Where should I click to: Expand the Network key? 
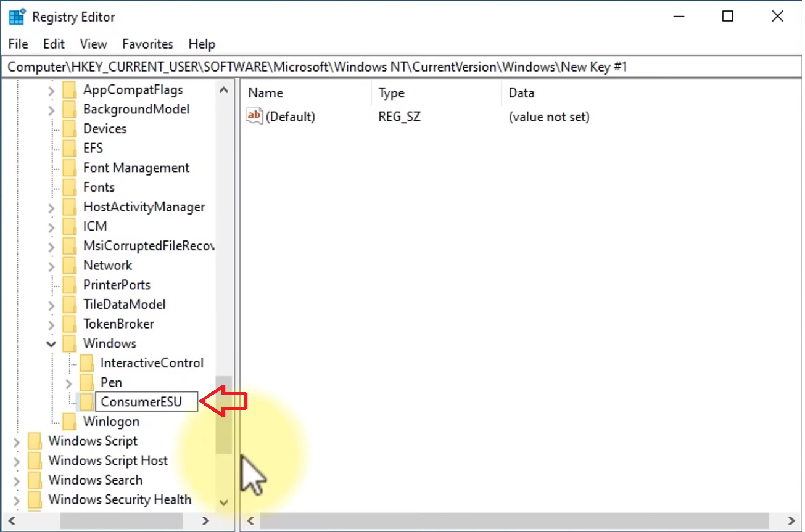click(x=51, y=266)
